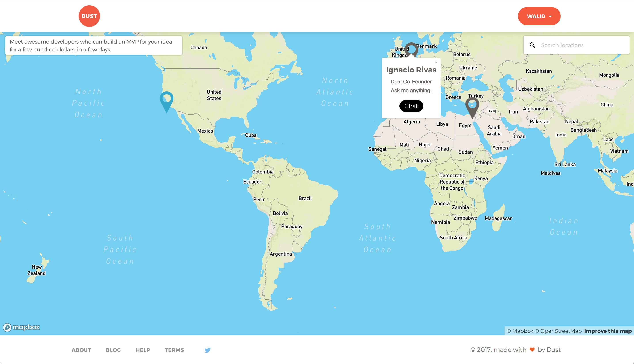The image size is (634, 364).
Task: Open the TERMS footer link
Action: tap(174, 350)
